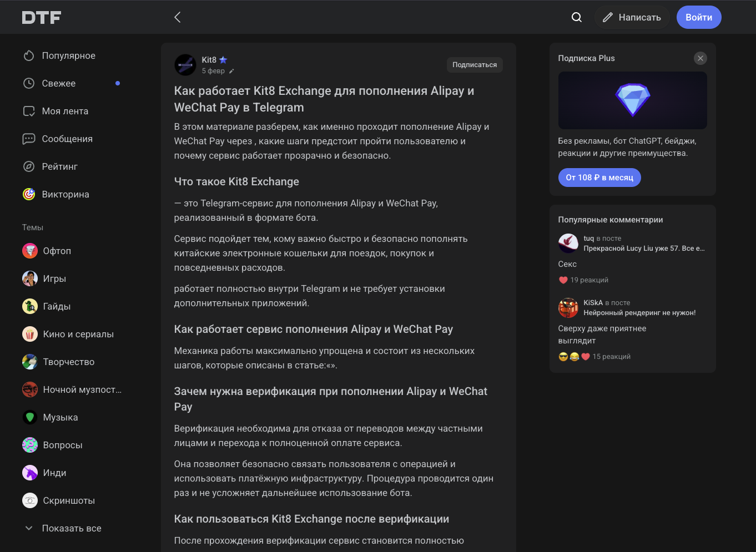Screen dimensions: 756x552
Task: Click От 108 ₽ в месяц button
Action: click(599, 178)
